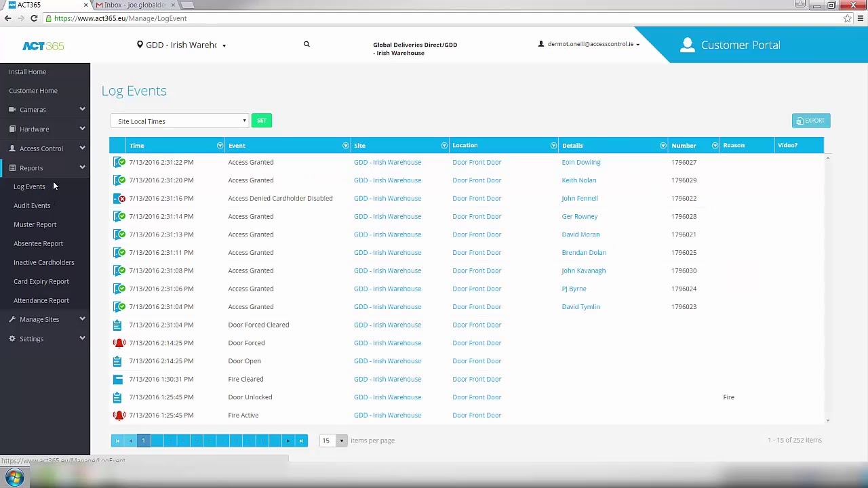Click event number 1796027

click(684, 162)
